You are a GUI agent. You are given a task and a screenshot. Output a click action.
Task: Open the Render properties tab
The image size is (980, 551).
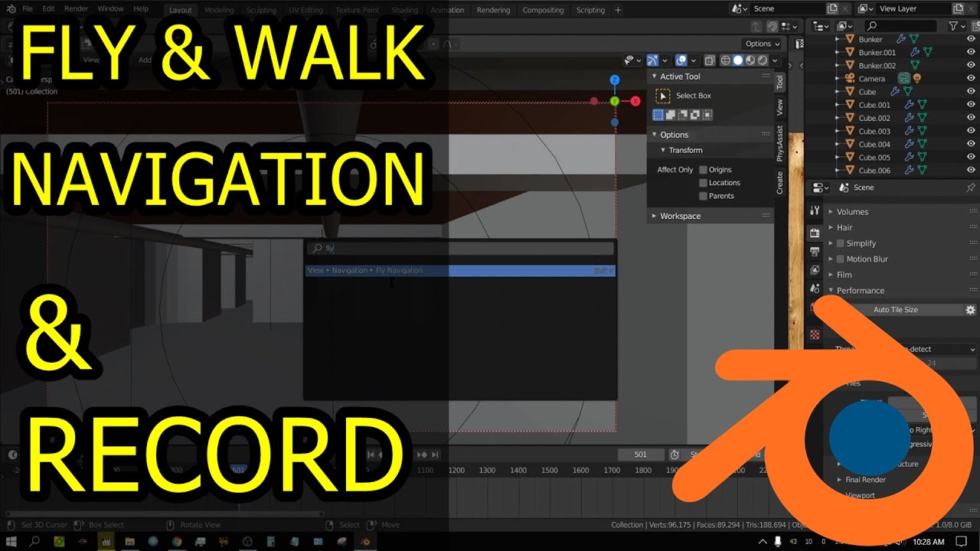(815, 232)
